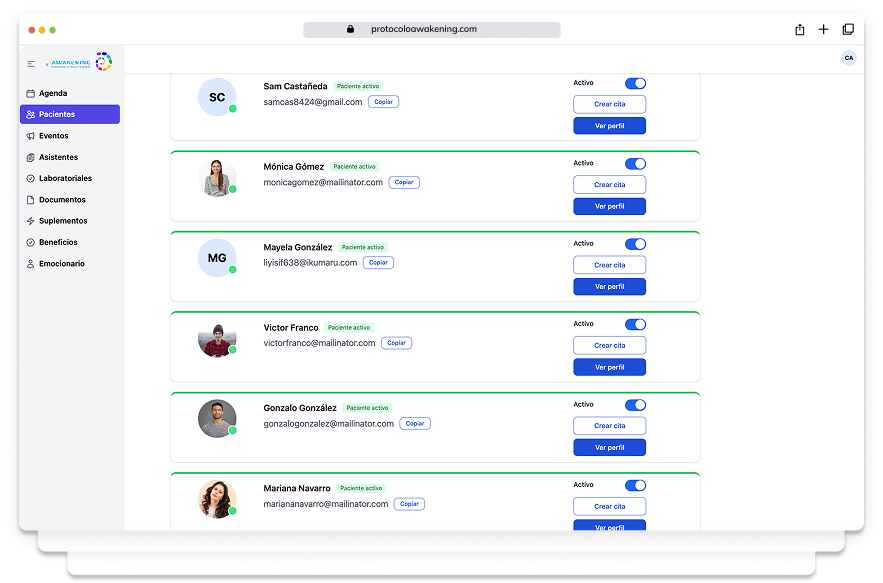Click the Agenda calendar icon in sidebar

[31, 93]
